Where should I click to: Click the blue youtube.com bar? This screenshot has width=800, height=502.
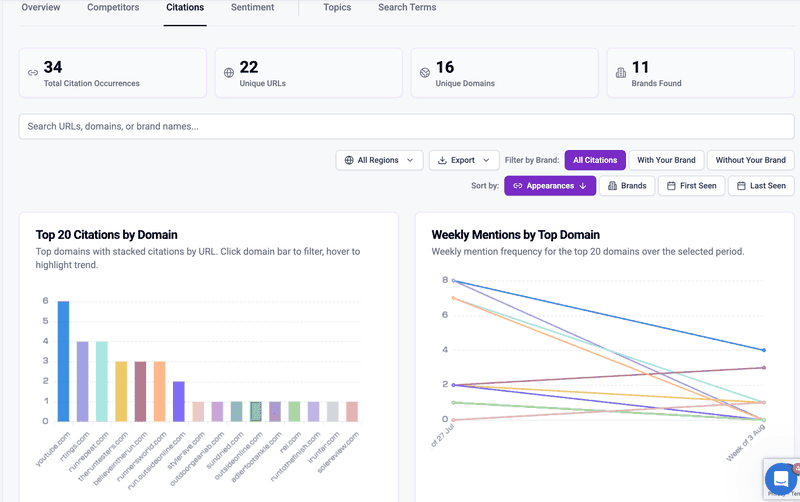[x=63, y=360]
